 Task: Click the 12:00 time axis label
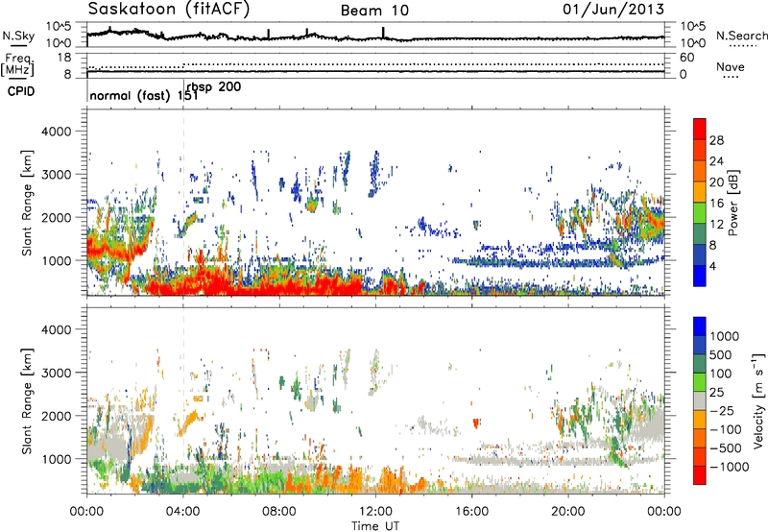375,512
